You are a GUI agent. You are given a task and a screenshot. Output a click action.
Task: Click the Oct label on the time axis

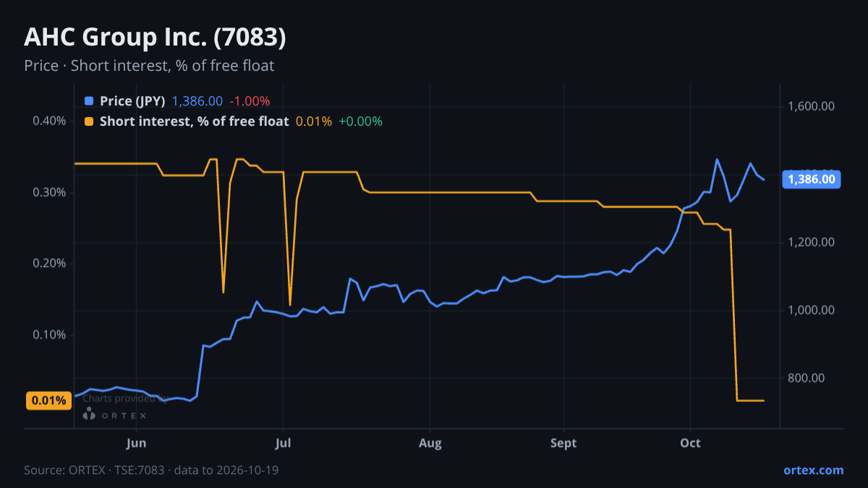point(690,443)
